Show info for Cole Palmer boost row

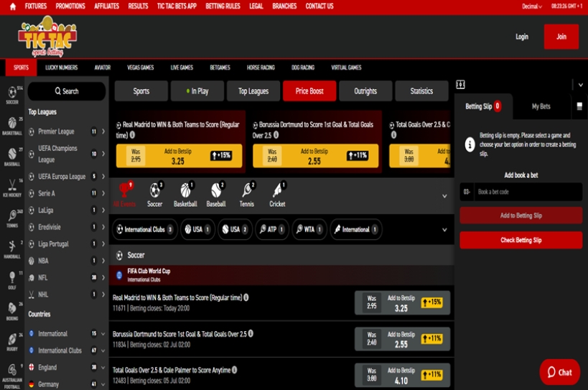click(234, 370)
